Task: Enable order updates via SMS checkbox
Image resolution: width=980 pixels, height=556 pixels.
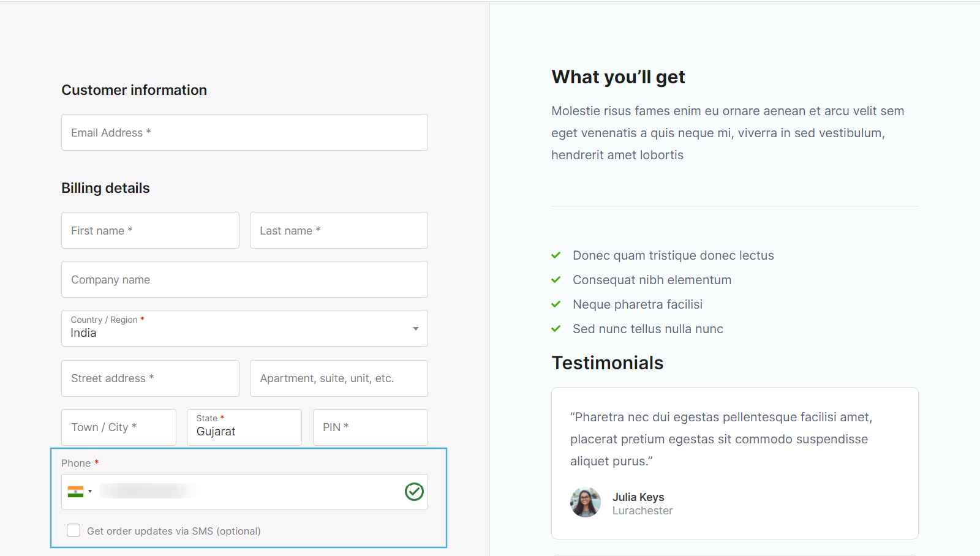Action: tap(73, 530)
